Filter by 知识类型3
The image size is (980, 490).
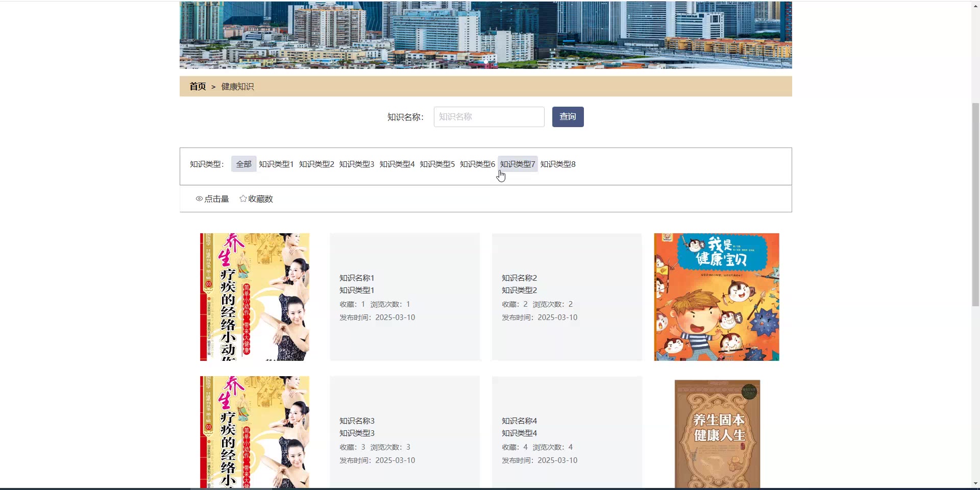click(x=357, y=164)
